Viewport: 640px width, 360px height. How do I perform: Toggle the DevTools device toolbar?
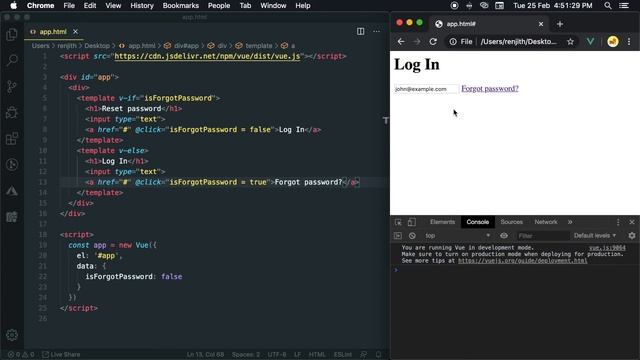coord(412,222)
